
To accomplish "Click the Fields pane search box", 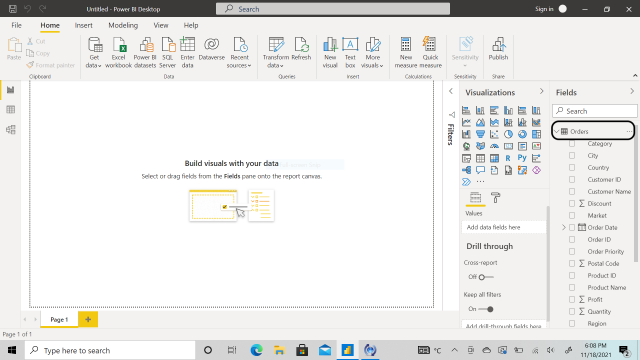I will [x=595, y=111].
